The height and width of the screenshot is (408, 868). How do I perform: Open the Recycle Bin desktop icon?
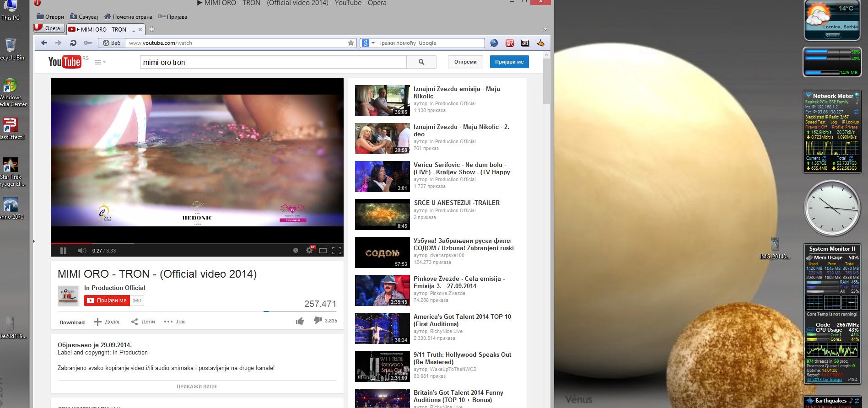(x=11, y=49)
